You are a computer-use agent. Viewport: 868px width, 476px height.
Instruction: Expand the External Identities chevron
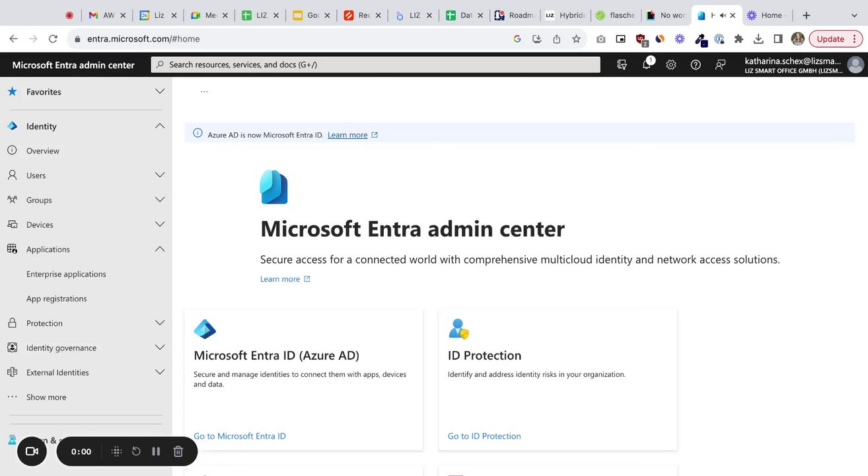[x=160, y=372]
